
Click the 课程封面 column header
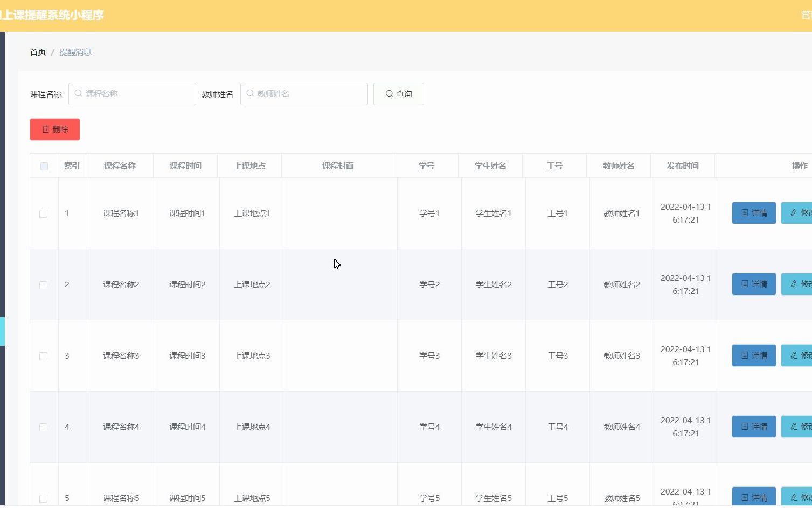pos(338,166)
